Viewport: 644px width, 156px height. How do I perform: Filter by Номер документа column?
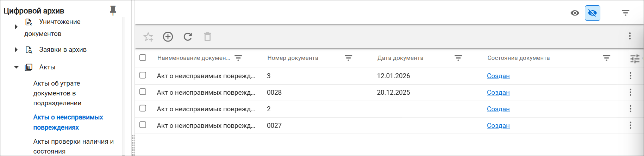click(x=348, y=58)
